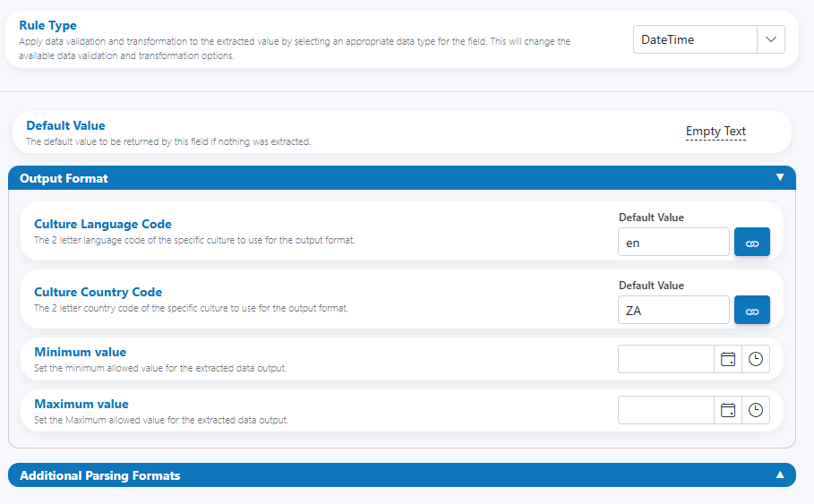The width and height of the screenshot is (814, 504).
Task: Click 'Default Value' label above country code field
Action: (651, 286)
